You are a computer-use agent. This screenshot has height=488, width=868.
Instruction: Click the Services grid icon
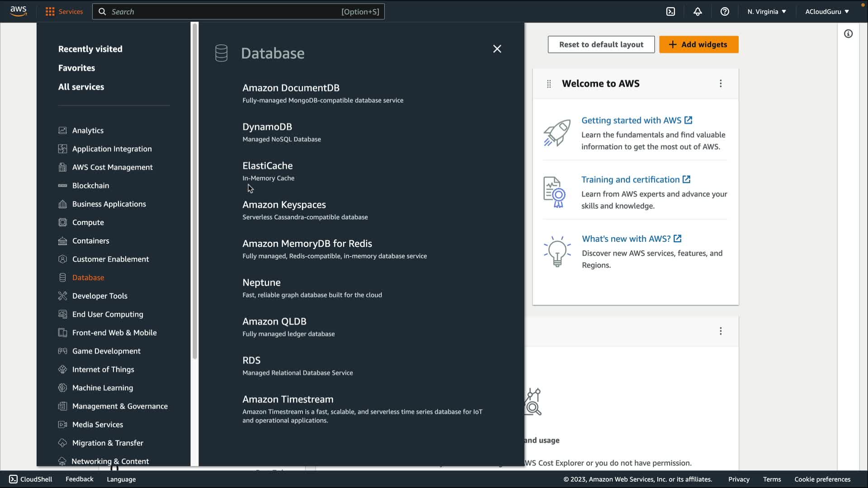coord(50,12)
